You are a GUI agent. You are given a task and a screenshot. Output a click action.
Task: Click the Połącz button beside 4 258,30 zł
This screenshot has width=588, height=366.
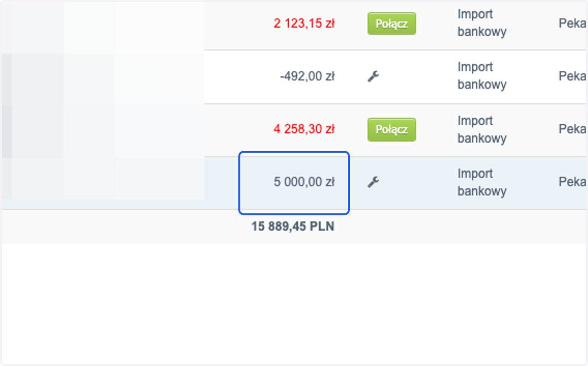click(x=392, y=130)
